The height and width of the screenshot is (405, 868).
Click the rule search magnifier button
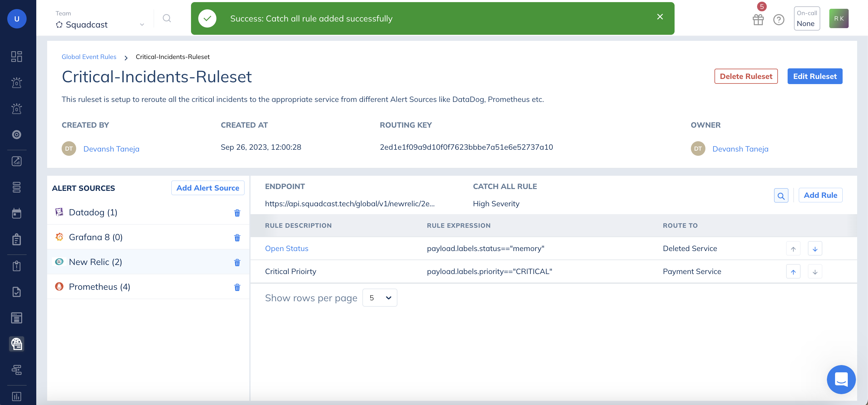(x=781, y=196)
